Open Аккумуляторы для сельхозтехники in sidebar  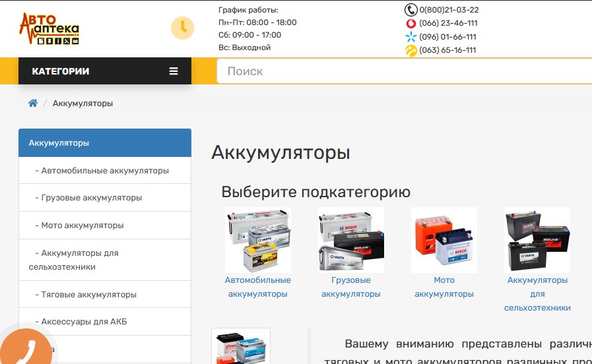(105, 260)
